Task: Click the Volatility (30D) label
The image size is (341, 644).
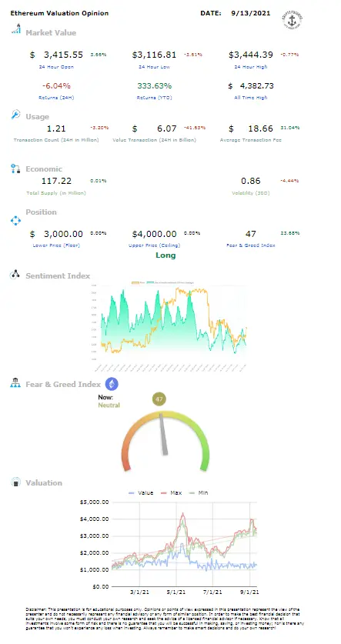Action: 251,193
